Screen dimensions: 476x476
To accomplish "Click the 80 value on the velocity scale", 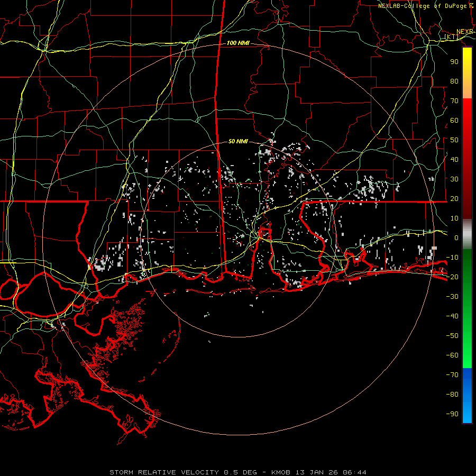I will pos(454,81).
